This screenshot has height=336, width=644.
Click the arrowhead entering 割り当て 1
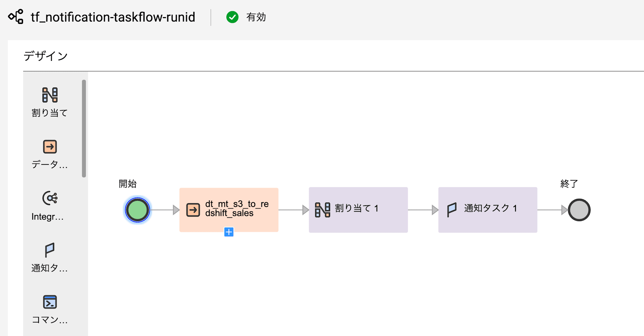pyautogui.click(x=306, y=210)
